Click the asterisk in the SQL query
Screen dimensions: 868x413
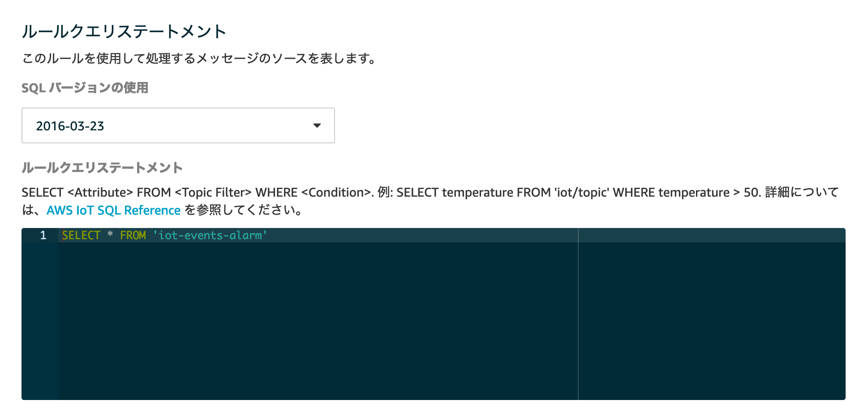point(110,235)
